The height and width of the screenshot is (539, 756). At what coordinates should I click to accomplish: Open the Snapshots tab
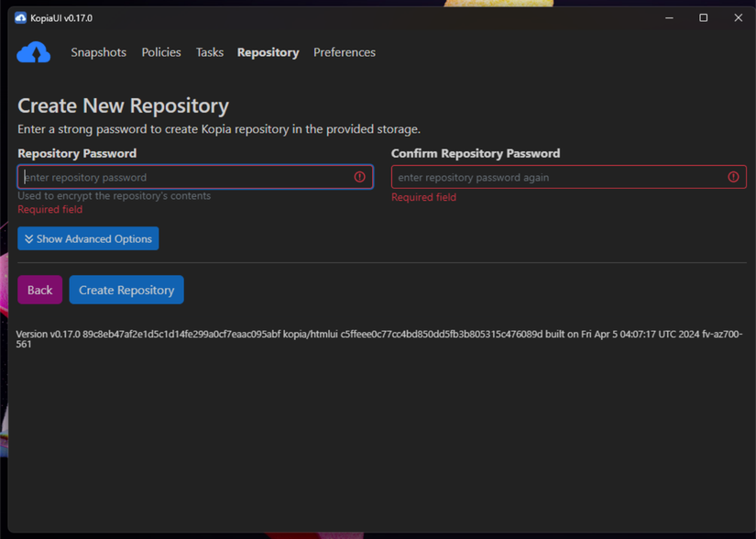click(x=98, y=52)
